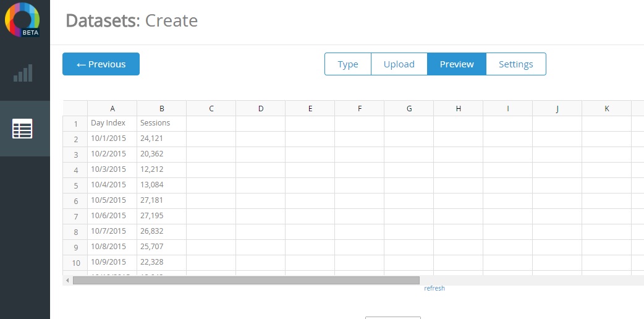Click the refresh link below the table
The image size is (644, 319).
click(x=434, y=288)
